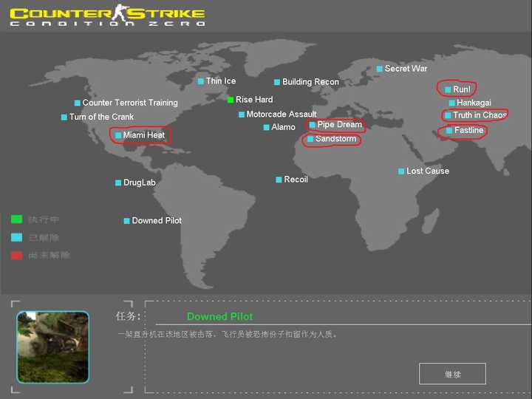Select the Secret War mission square
Image resolution: width=532 pixels, height=399 pixels.
[x=379, y=69]
